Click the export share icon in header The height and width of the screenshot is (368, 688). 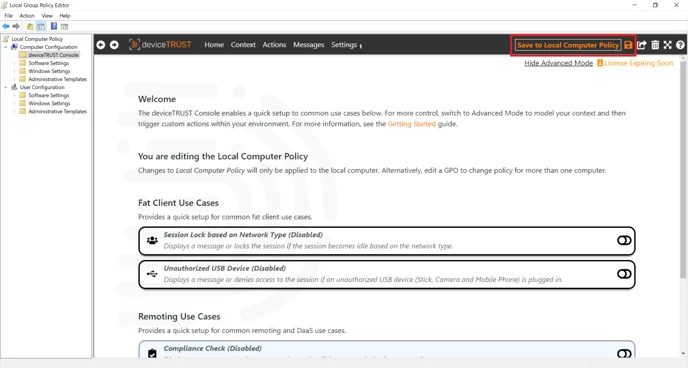click(641, 45)
